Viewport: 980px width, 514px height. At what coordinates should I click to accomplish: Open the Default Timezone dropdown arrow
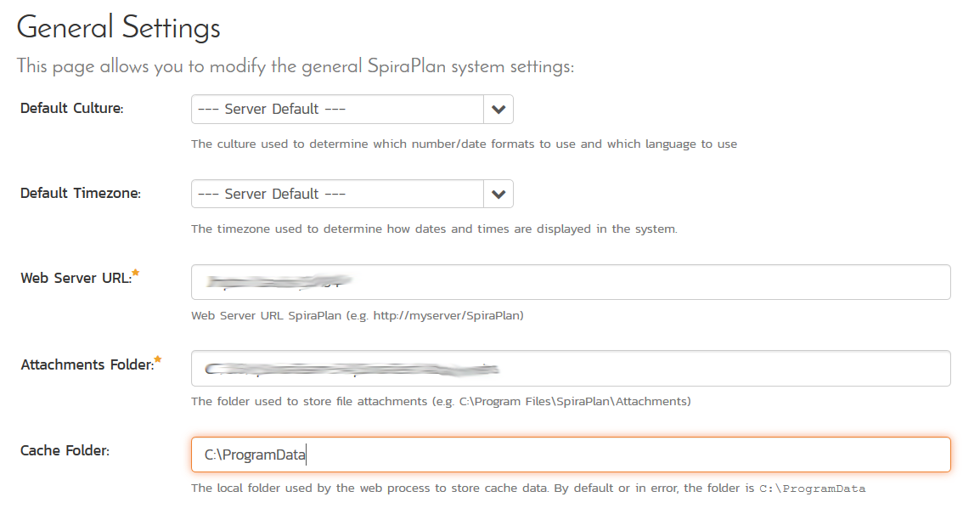498,194
